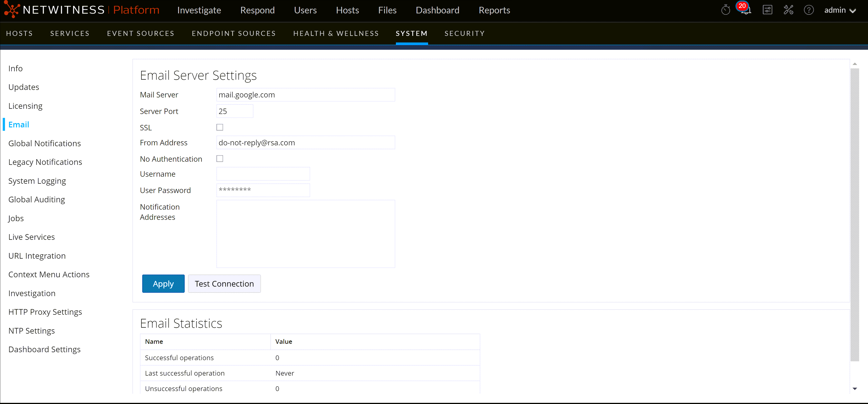
Task: Click scrollbar down arrow
Action: coord(855,389)
